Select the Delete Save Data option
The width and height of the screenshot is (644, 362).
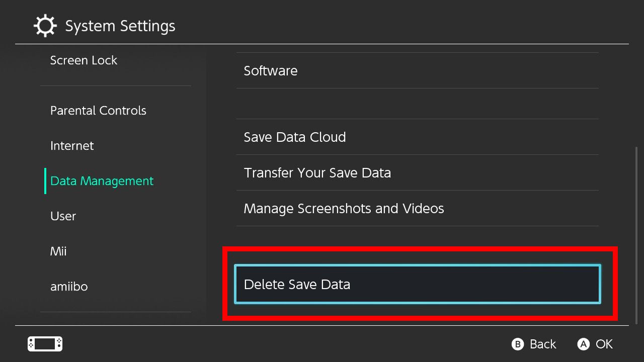tap(418, 285)
